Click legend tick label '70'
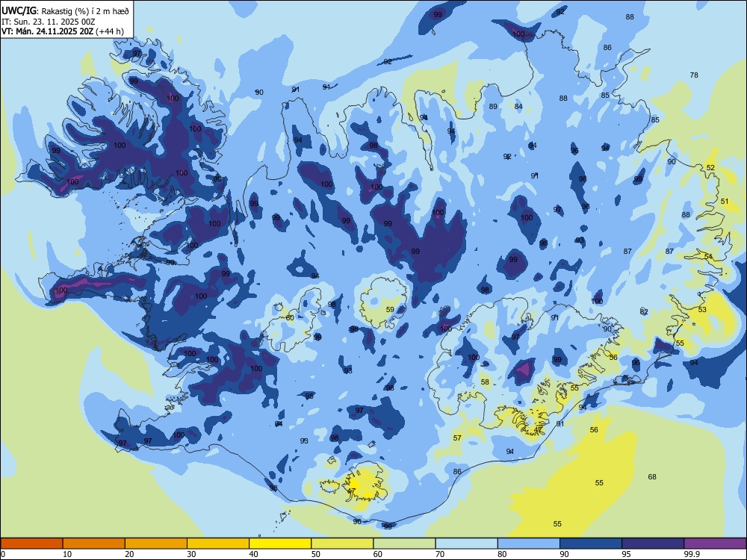Screen dimensions: 747x560 (x=440, y=554)
